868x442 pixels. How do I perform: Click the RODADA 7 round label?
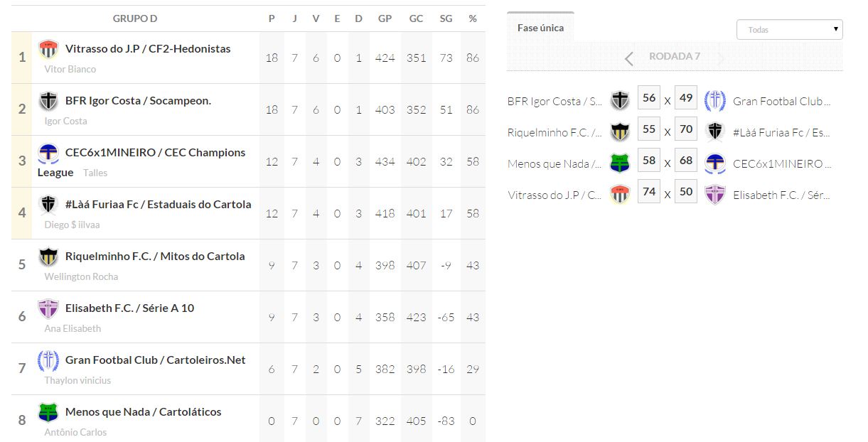click(x=675, y=56)
